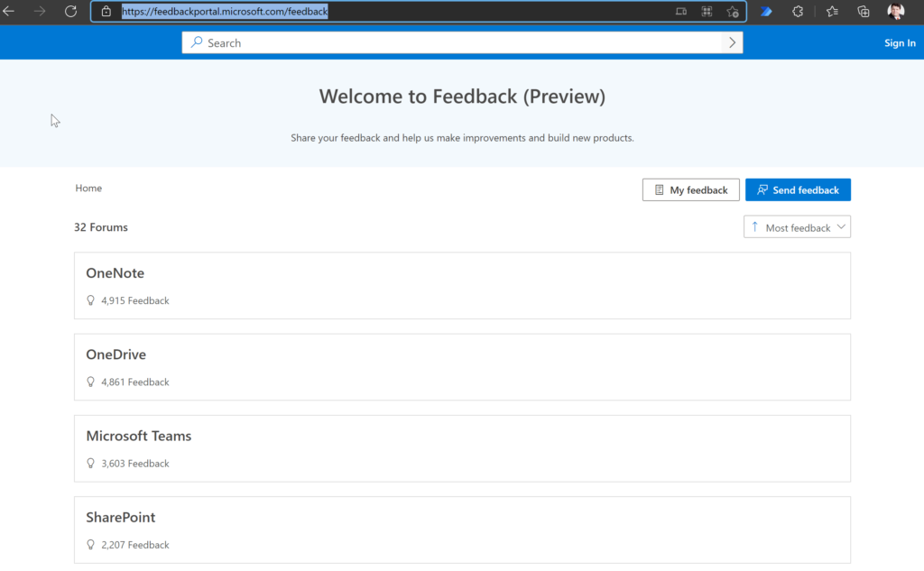
Task: Open the Extensions puzzle icon
Action: (x=798, y=11)
